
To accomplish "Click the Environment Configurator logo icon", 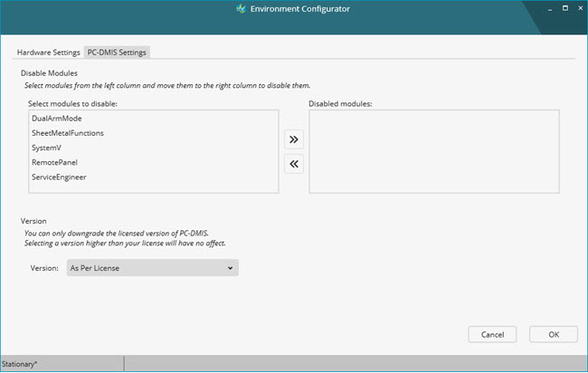I will tap(240, 9).
